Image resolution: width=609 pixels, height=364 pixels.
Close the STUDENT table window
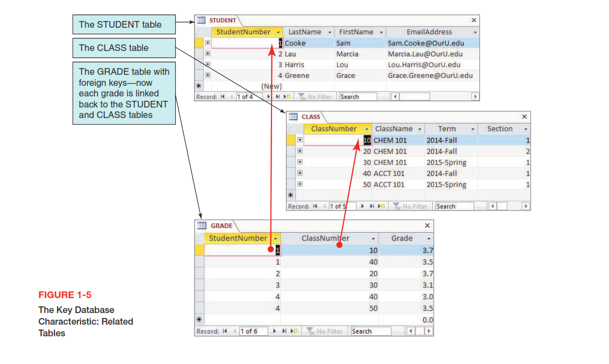tap(474, 20)
